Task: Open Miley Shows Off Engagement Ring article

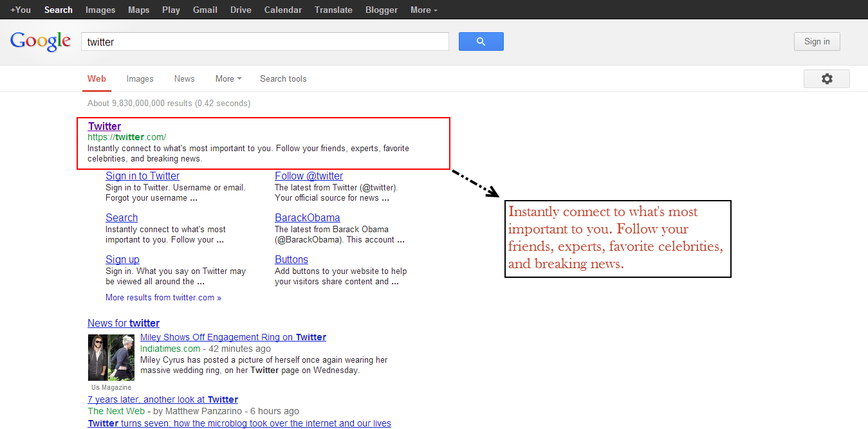Action: (x=233, y=337)
